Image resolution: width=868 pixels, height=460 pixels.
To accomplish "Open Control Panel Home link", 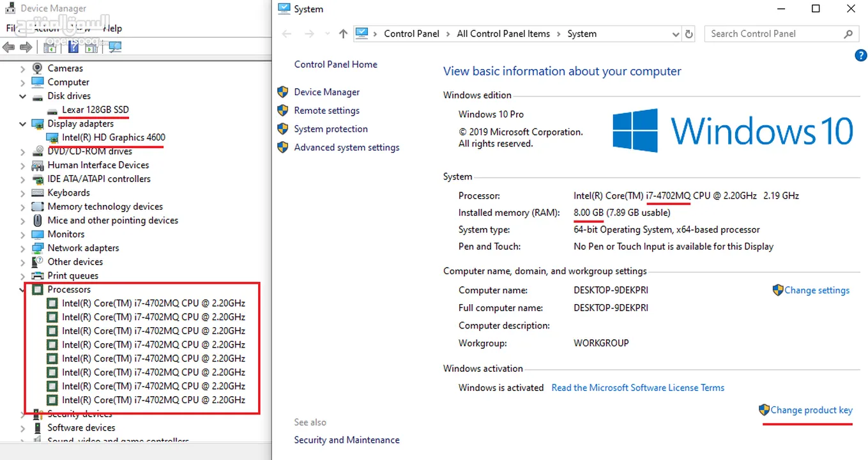I will point(335,65).
